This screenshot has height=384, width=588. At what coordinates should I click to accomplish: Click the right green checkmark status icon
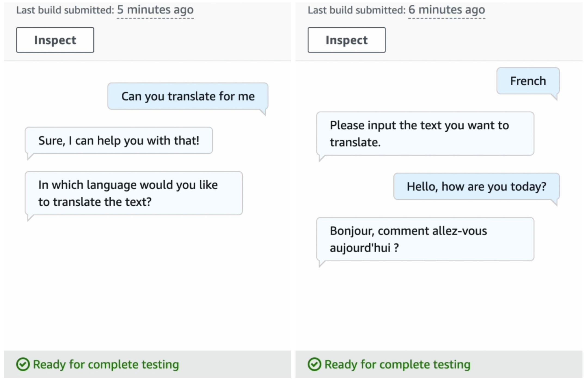pyautogui.click(x=314, y=364)
